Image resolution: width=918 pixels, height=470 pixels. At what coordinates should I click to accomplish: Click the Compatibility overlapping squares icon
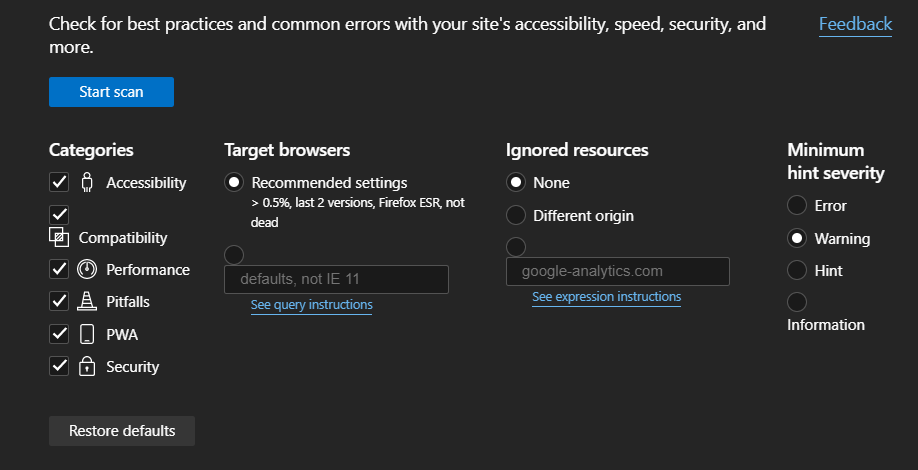[x=59, y=237]
